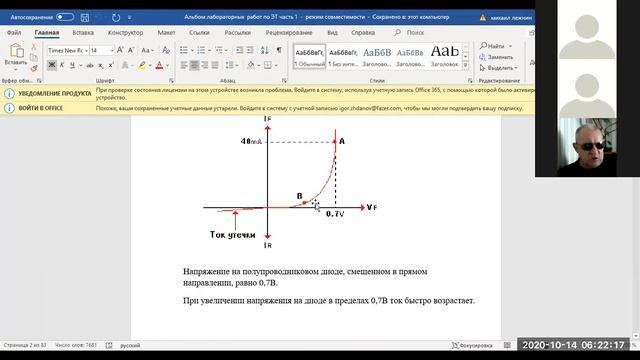The image size is (640, 360).
Task: Open the Вид tab
Action: click(x=332, y=33)
